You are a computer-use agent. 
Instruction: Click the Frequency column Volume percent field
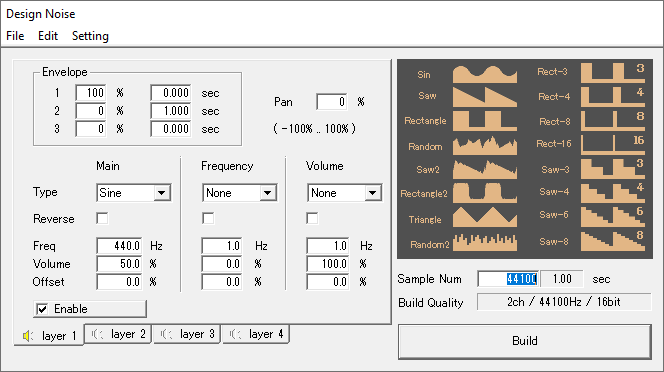click(222, 264)
